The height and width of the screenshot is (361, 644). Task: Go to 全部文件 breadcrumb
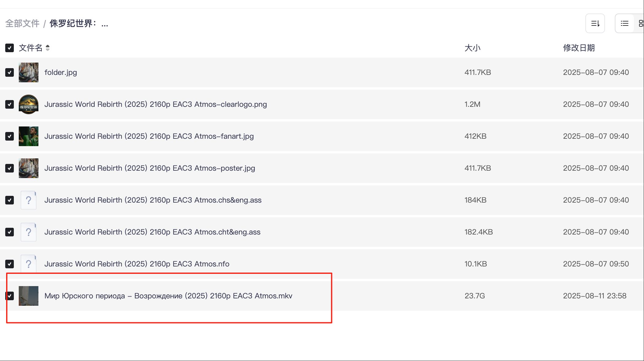point(22,23)
